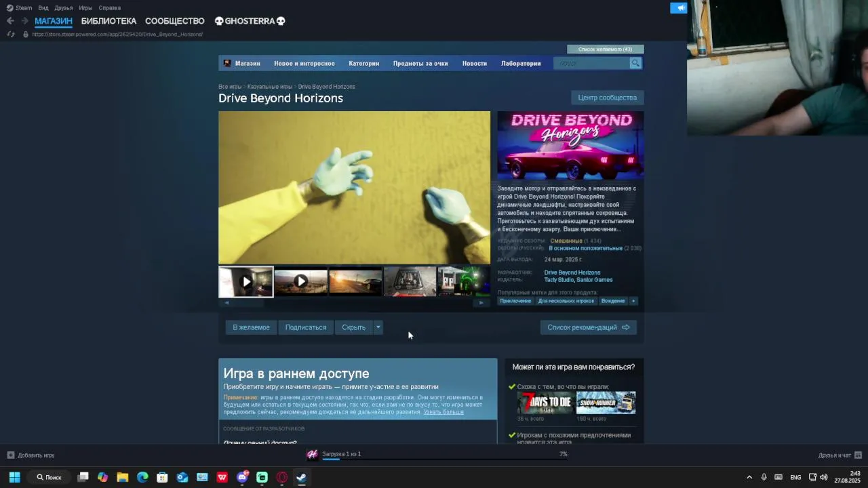Open Task View in the taskbar
The height and width of the screenshot is (488, 868).
pyautogui.click(x=83, y=477)
